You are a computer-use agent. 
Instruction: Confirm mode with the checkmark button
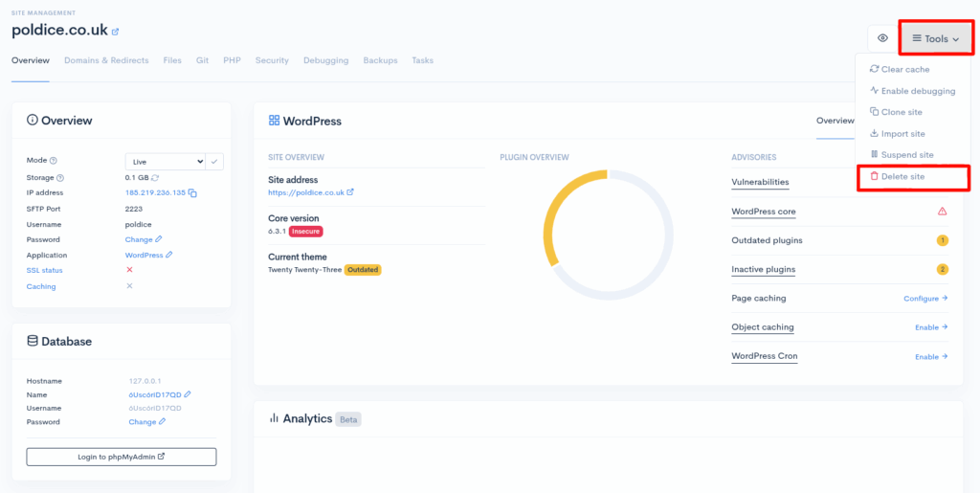coord(215,162)
